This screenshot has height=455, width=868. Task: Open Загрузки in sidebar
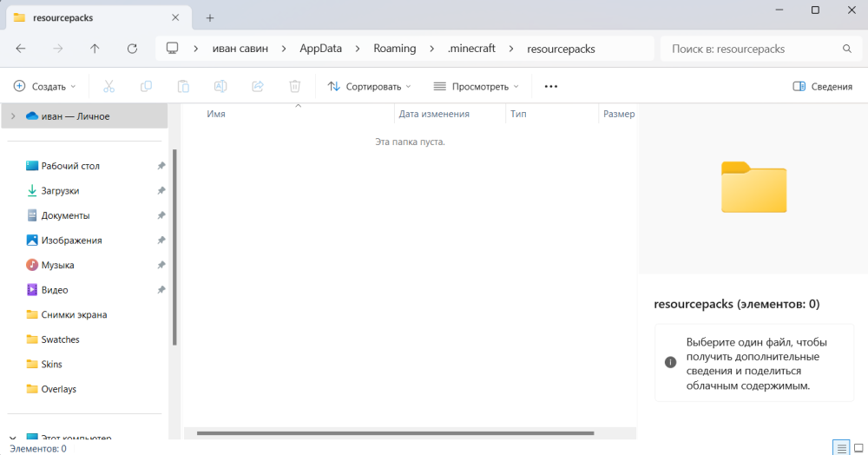[x=60, y=190]
